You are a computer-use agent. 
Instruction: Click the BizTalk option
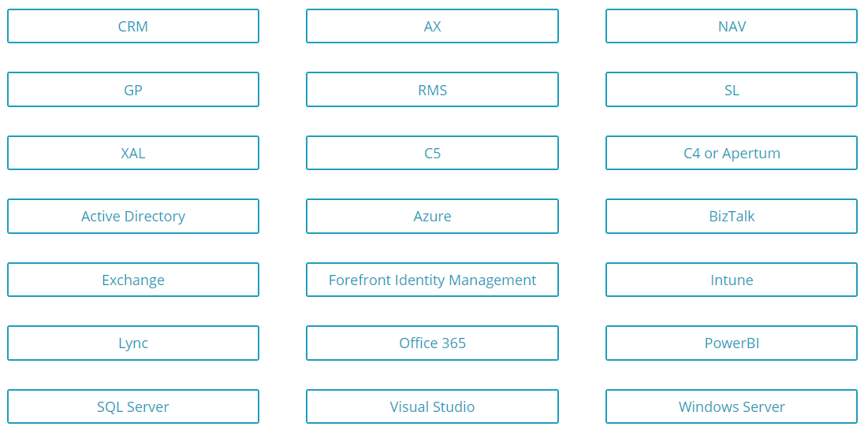coord(731,216)
